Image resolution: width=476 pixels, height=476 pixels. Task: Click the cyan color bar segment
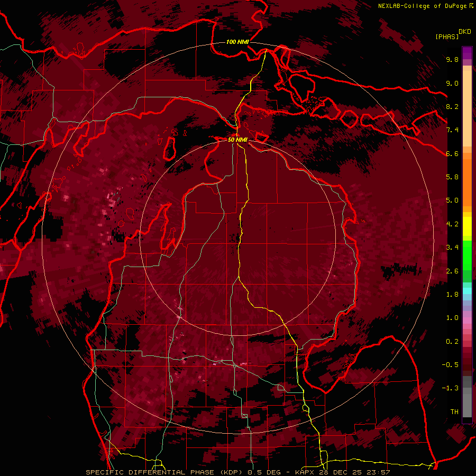point(467,291)
